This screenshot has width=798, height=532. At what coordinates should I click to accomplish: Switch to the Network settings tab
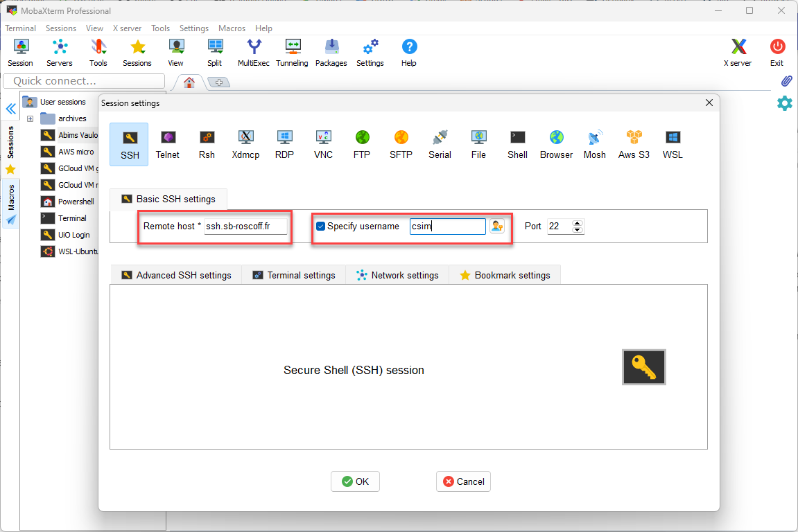pyautogui.click(x=397, y=275)
